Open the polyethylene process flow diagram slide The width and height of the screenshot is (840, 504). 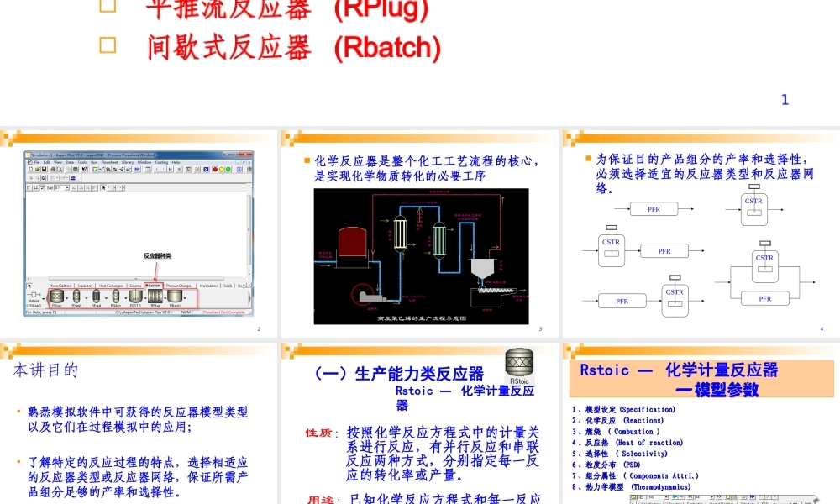coord(419,234)
